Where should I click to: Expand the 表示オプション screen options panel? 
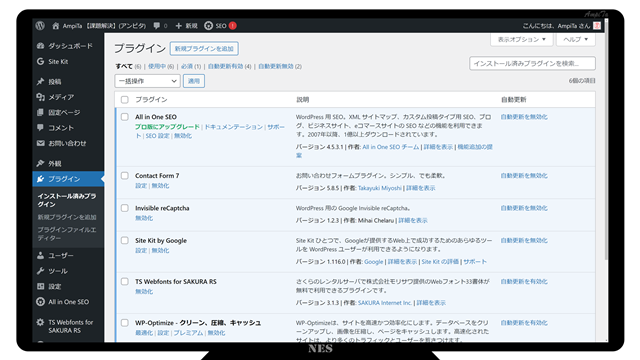(522, 40)
